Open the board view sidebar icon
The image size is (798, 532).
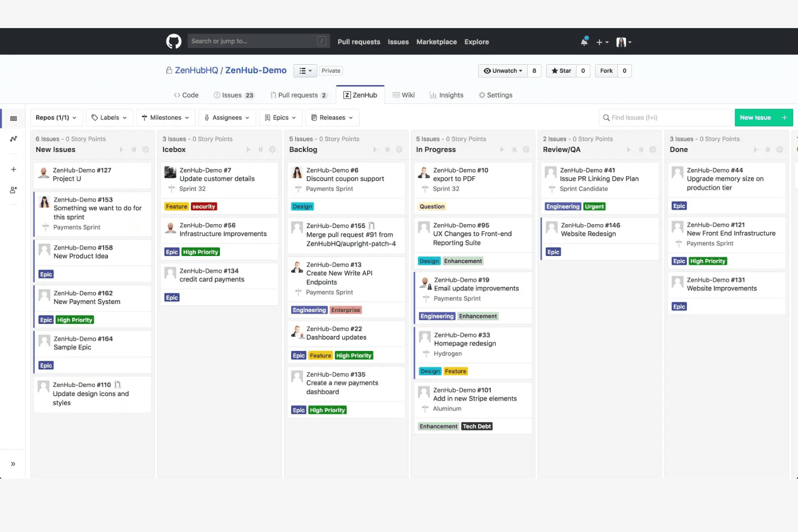click(x=13, y=119)
